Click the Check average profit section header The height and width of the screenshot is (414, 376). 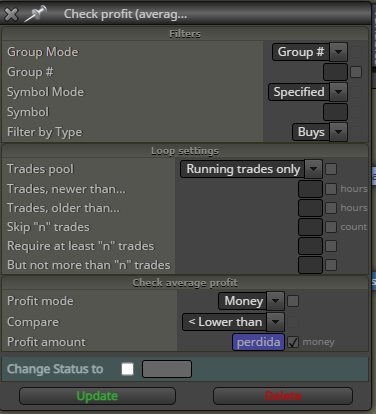(185, 283)
